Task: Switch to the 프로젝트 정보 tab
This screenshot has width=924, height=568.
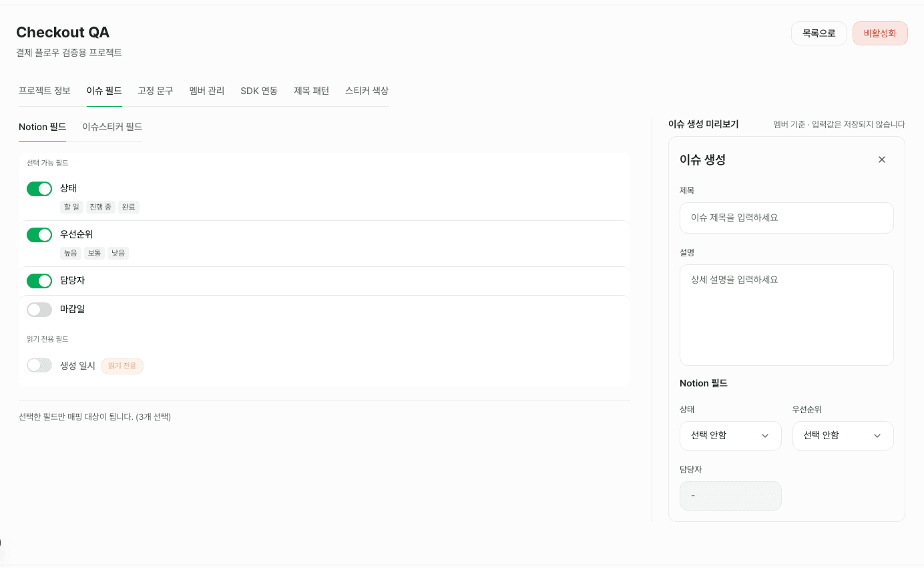Action: (x=44, y=91)
